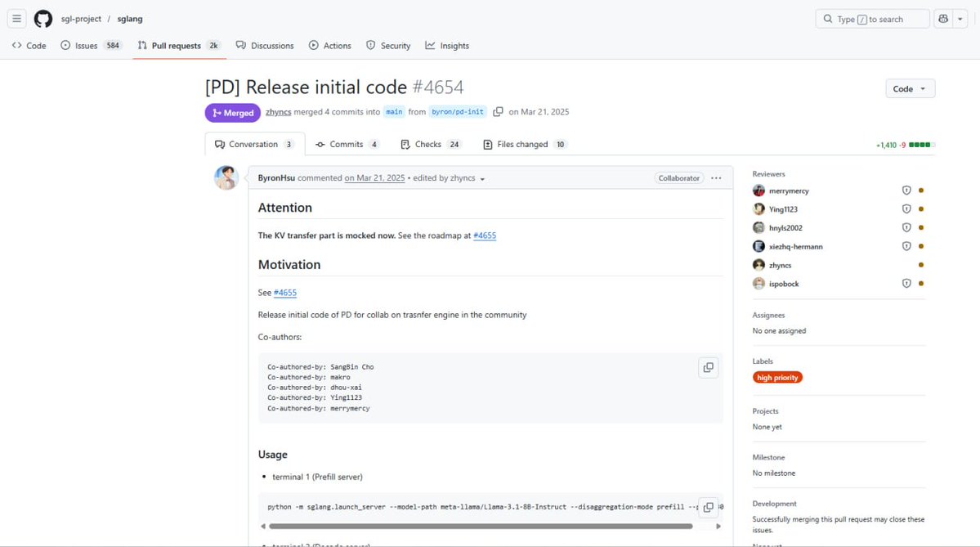Open the Security tab
This screenshot has height=547, width=980.
pyautogui.click(x=388, y=46)
